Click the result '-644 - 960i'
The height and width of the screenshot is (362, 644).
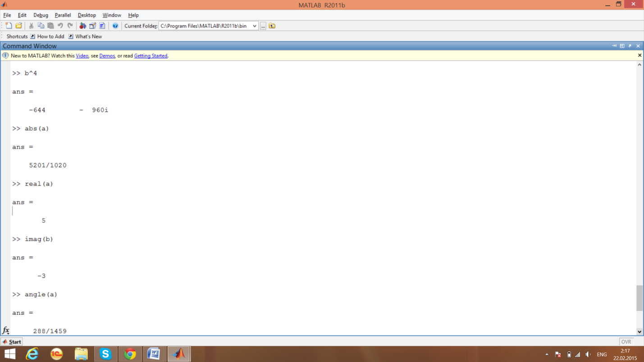69,110
